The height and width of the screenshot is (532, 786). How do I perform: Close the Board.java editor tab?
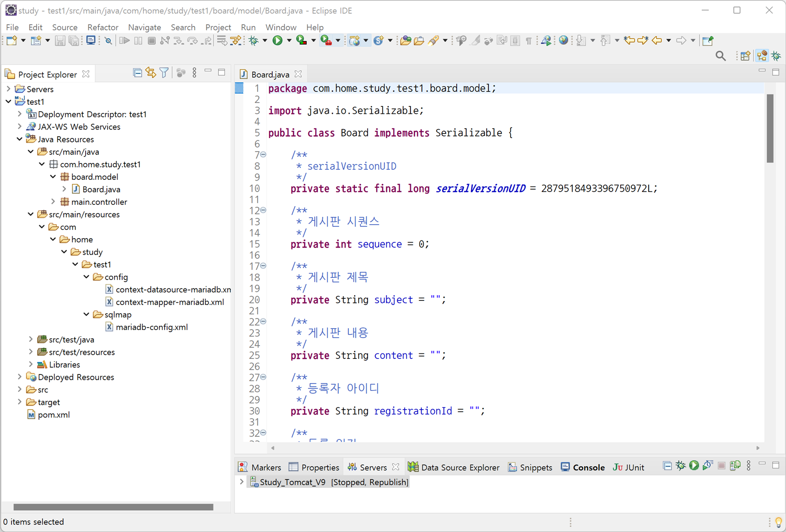click(x=299, y=74)
